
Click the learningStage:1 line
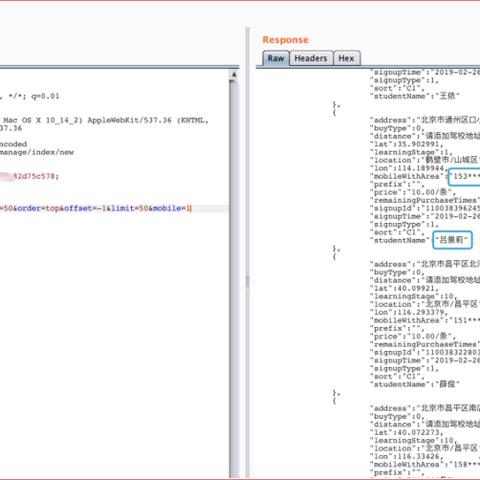(411, 152)
